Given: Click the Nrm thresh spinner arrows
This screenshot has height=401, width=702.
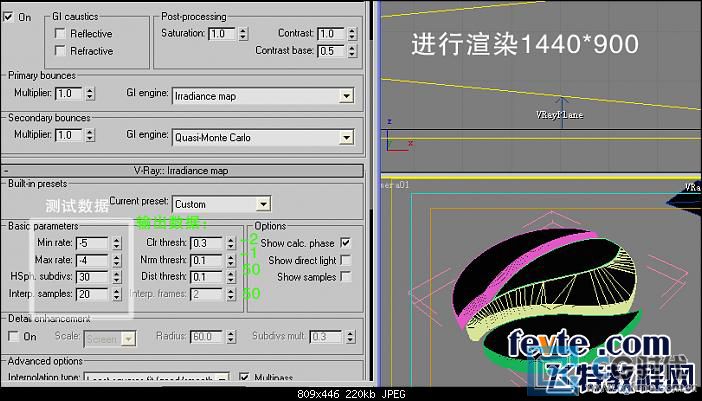Looking at the screenshot, I should pyautogui.click(x=231, y=260).
